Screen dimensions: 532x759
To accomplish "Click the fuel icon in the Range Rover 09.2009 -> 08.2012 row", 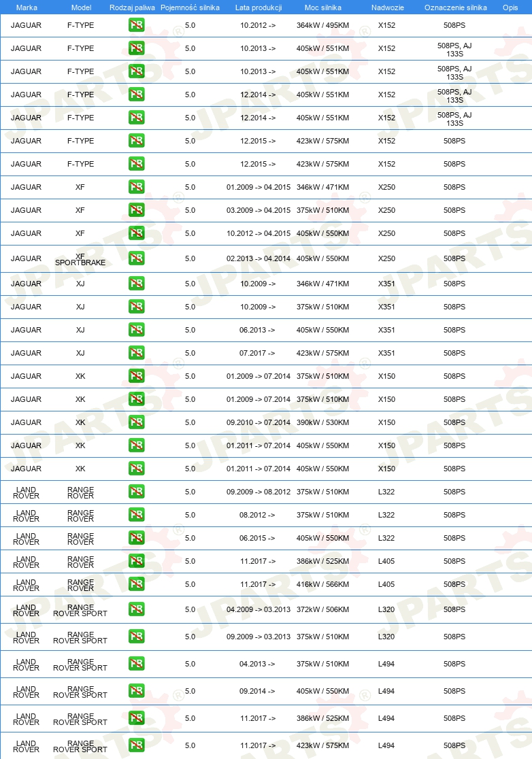I will [x=137, y=492].
